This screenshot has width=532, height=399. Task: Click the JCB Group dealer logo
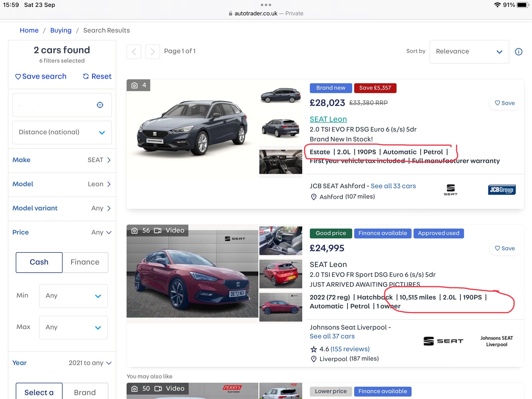(501, 190)
